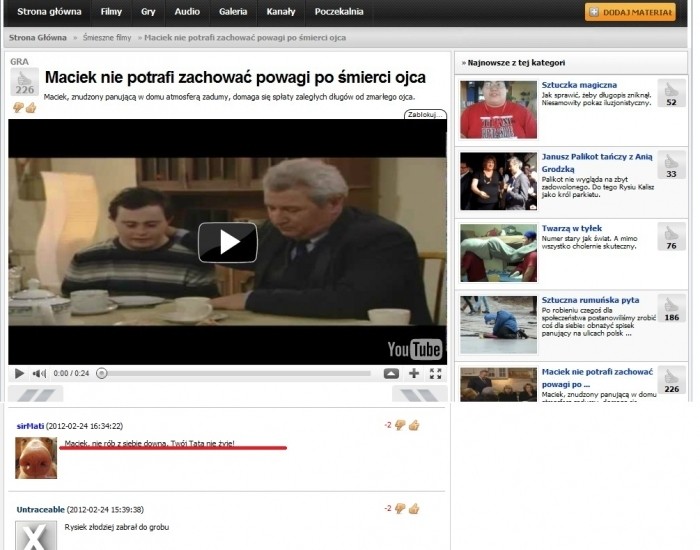Play the video with the center play button
700x550 pixels.
tap(227, 242)
